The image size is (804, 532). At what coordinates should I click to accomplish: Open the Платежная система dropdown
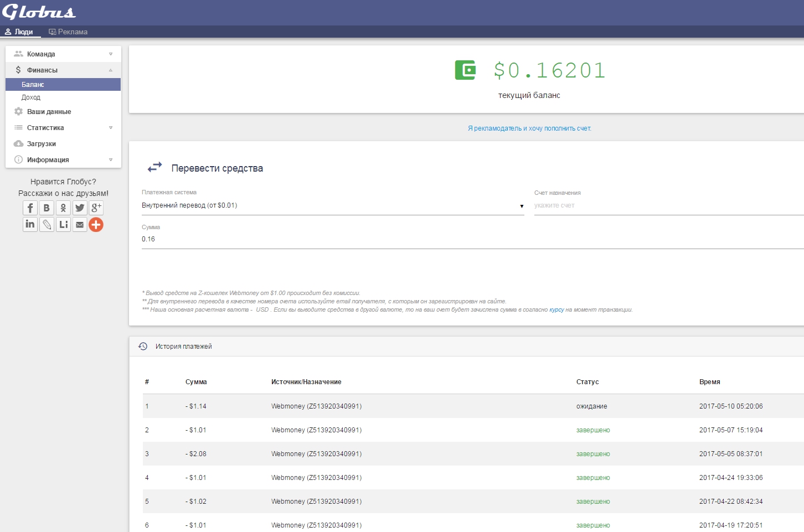pos(333,205)
